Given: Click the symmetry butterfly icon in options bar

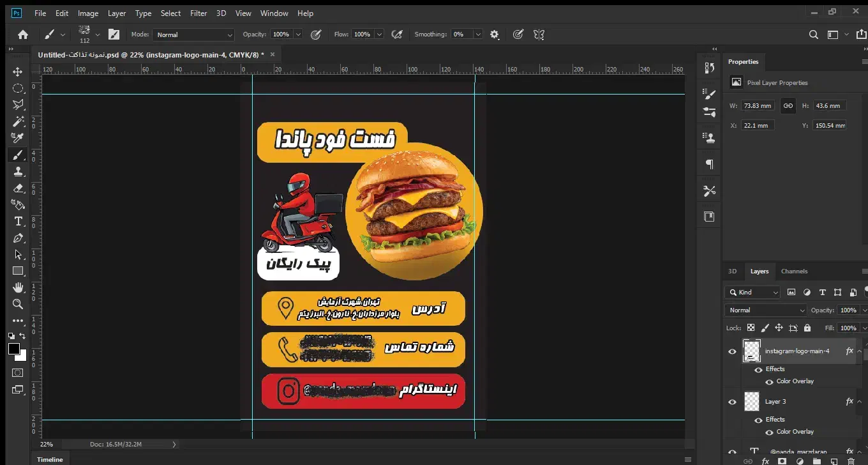Looking at the screenshot, I should 539,34.
